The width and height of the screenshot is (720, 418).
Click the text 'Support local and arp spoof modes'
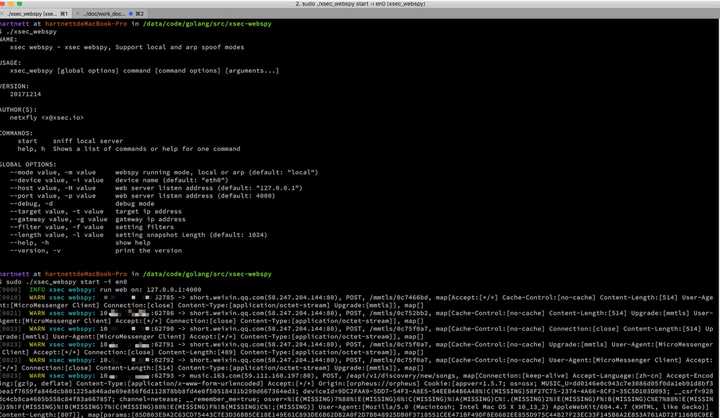coord(180,47)
